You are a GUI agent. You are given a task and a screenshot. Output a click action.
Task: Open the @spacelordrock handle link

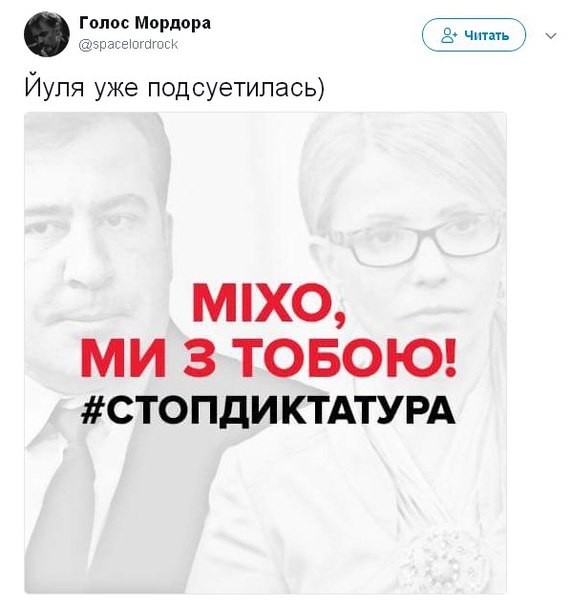tap(128, 44)
